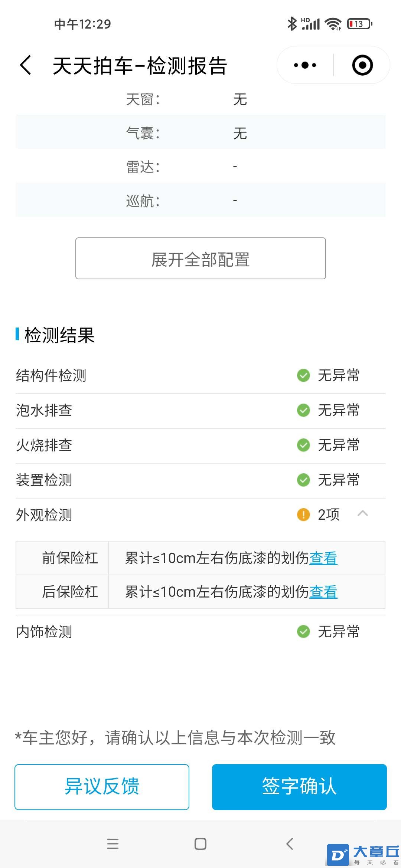Tap the Android recent apps menu icon
The image size is (401, 868).
[113, 844]
